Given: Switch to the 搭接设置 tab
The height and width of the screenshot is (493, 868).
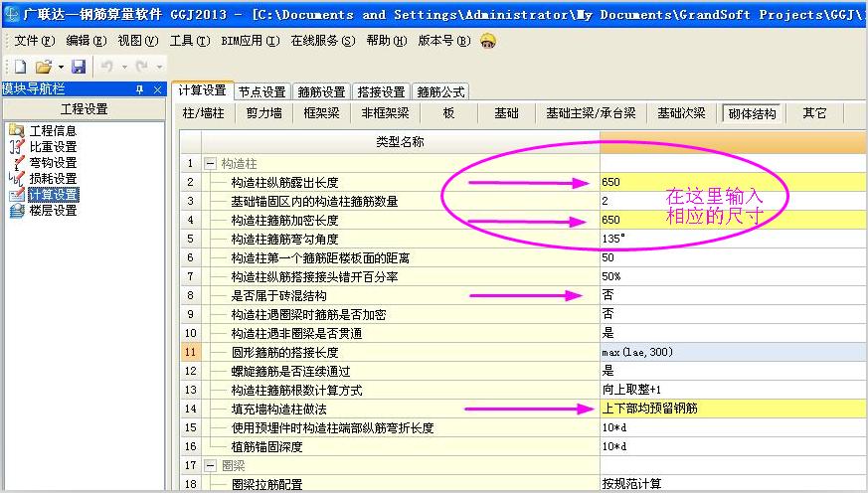Looking at the screenshot, I should (382, 91).
